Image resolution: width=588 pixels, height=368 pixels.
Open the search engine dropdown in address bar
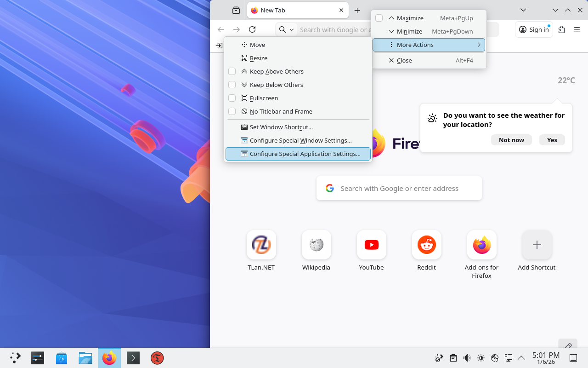pos(286,29)
